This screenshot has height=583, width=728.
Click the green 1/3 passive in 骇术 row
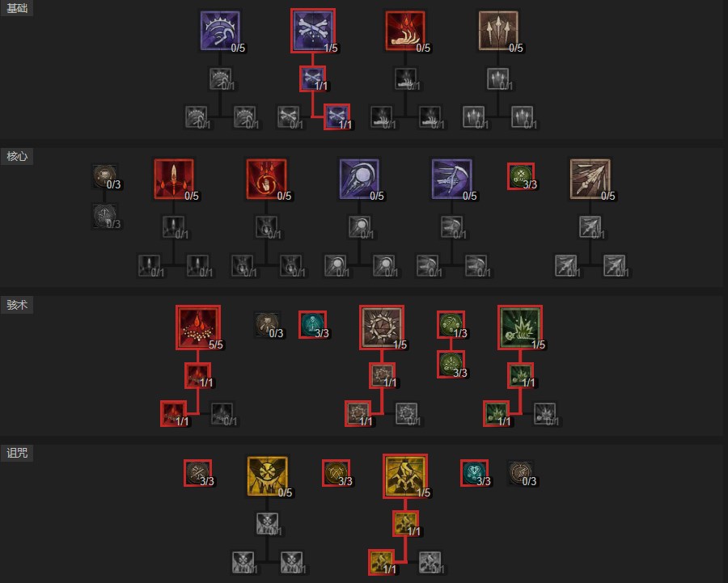pos(451,324)
